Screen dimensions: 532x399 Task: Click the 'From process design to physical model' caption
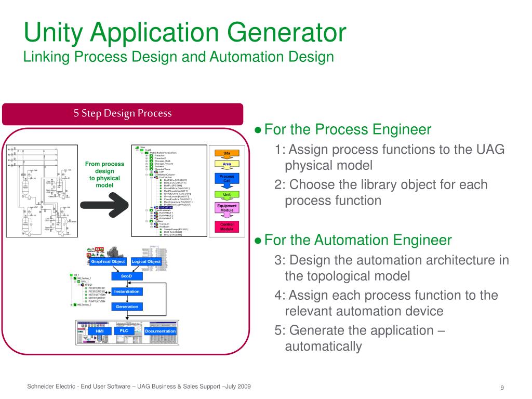(104, 175)
